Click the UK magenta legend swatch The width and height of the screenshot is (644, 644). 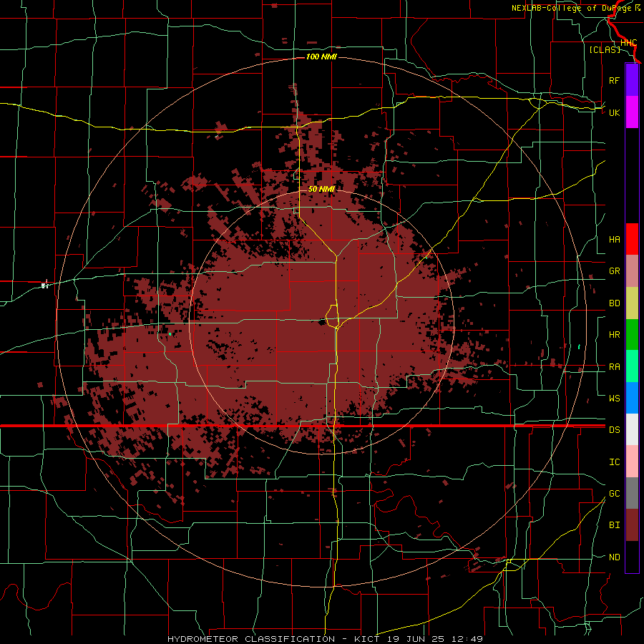click(632, 112)
